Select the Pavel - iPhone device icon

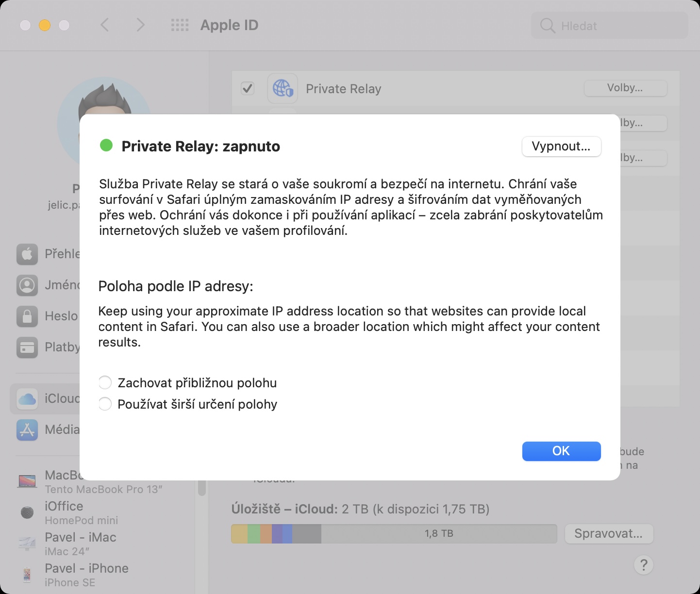pos(27,575)
